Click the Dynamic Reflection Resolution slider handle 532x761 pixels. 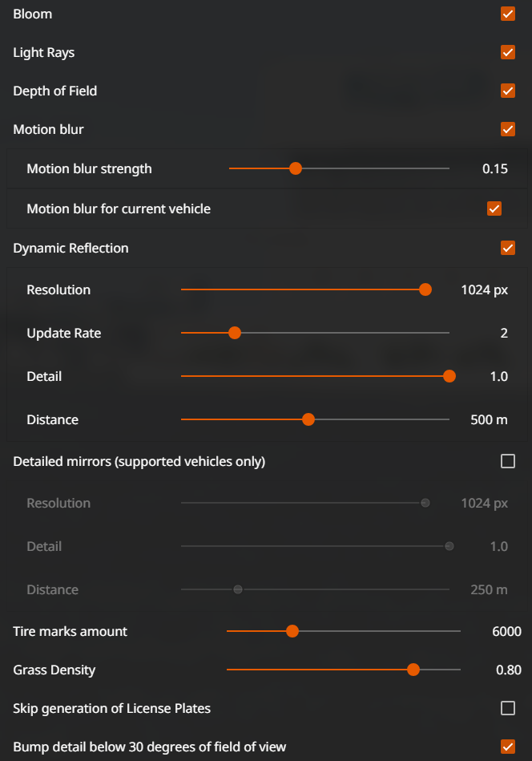[x=425, y=289]
